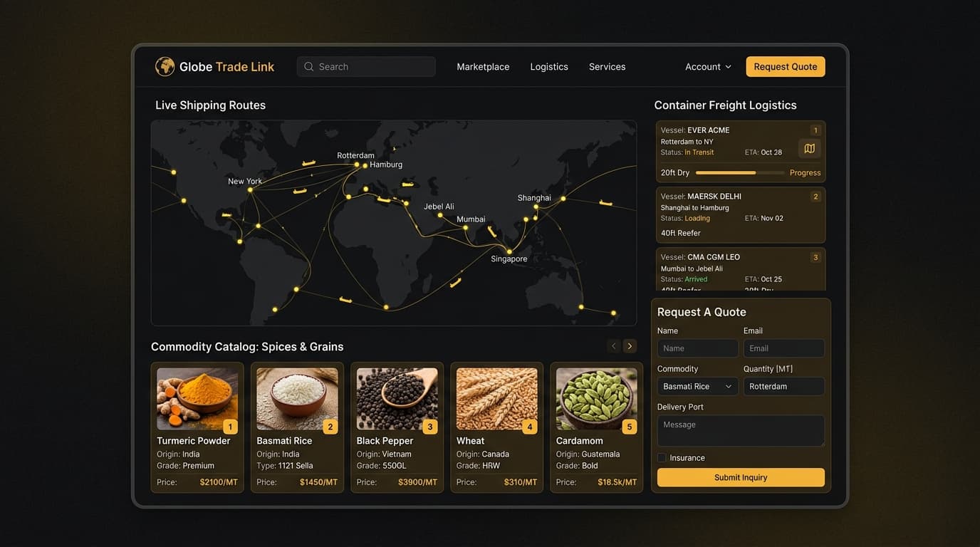Click the $18.5k/MT Cardamom price
Viewport: 980px width, 547px height.
[x=617, y=482]
